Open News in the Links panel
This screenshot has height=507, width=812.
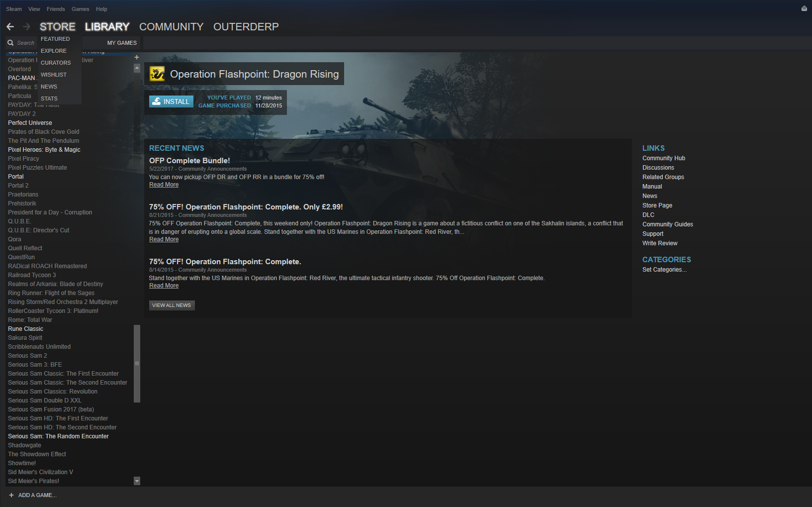650,196
